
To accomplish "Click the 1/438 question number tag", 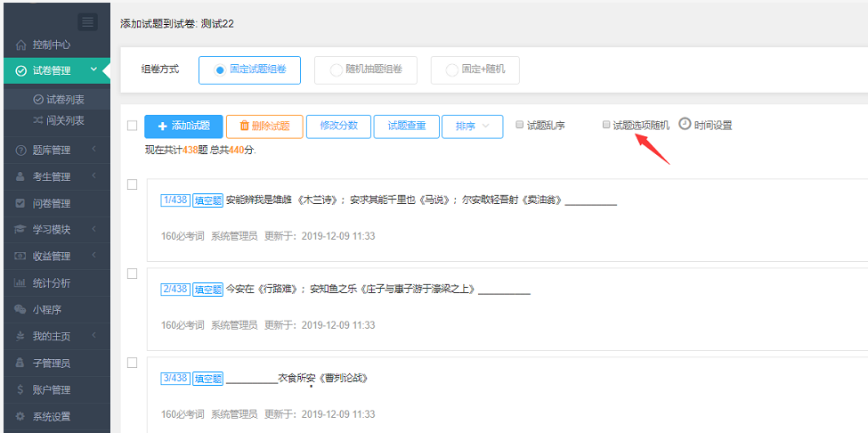I will coord(175,200).
